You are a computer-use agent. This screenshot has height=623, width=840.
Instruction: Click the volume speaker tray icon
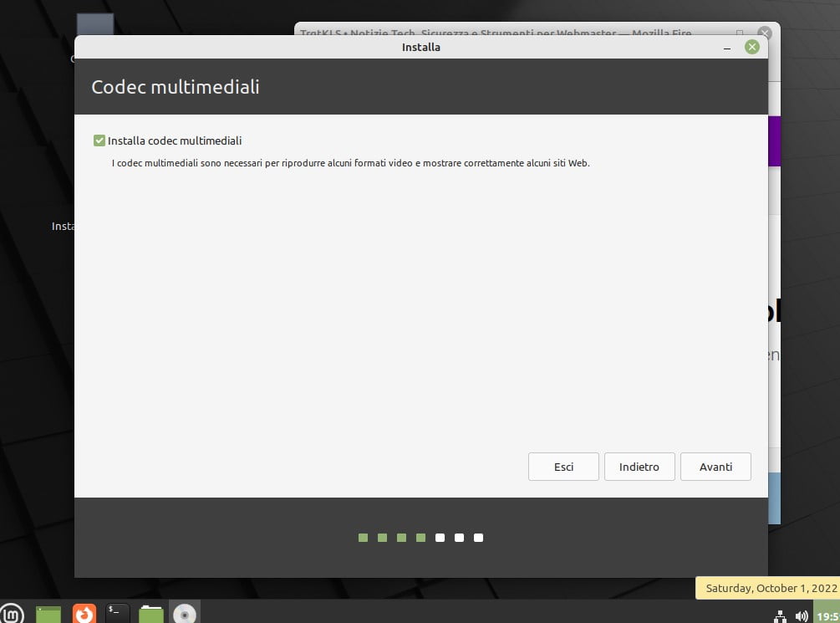tap(802, 615)
